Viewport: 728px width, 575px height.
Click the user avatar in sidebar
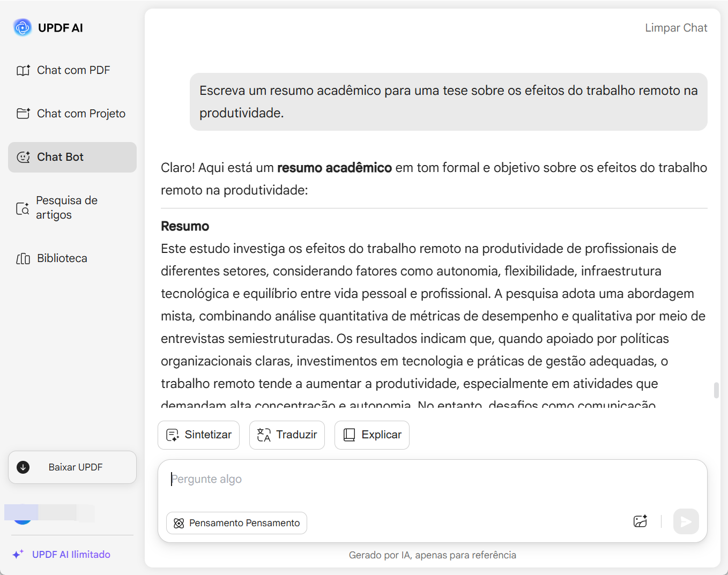pos(23,514)
